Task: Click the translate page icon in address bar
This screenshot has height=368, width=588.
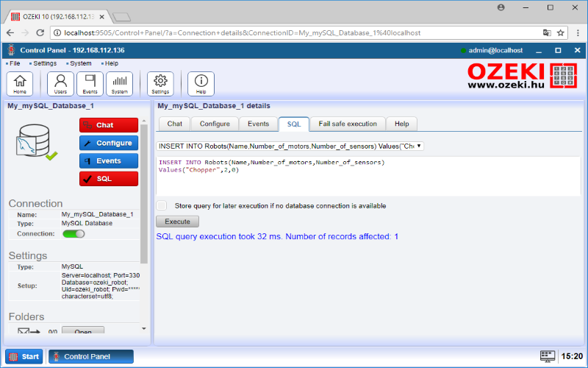Action: click(547, 32)
